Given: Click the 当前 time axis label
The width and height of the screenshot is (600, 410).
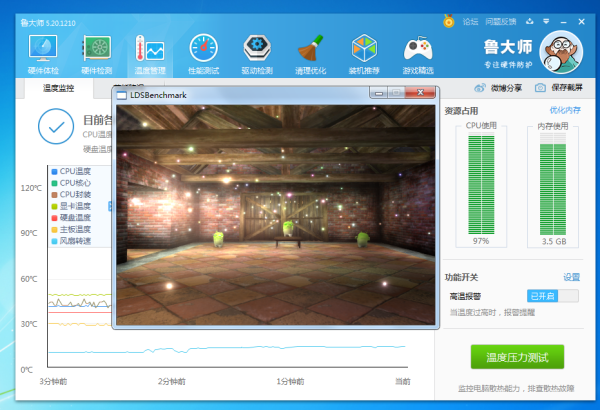Looking at the screenshot, I should coord(403,381).
